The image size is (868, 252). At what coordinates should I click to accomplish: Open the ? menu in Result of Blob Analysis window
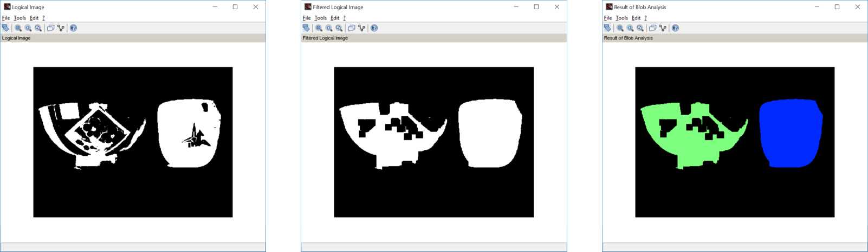pyautogui.click(x=645, y=18)
